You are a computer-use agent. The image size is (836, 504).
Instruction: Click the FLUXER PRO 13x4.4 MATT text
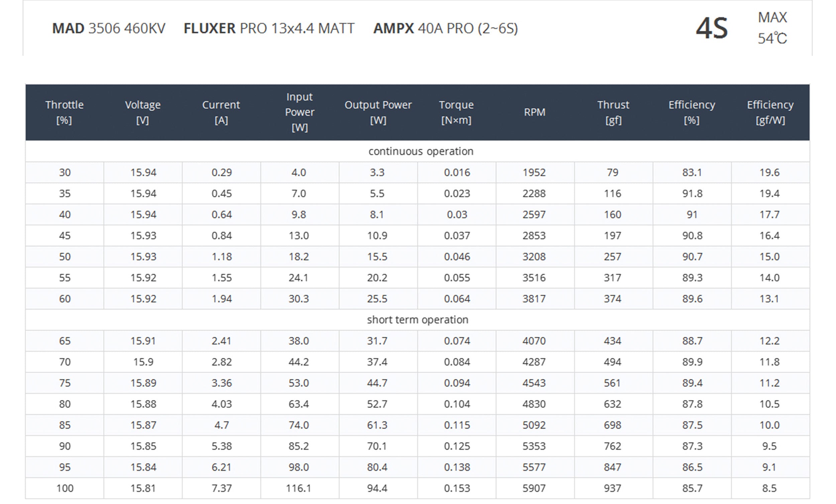click(269, 28)
